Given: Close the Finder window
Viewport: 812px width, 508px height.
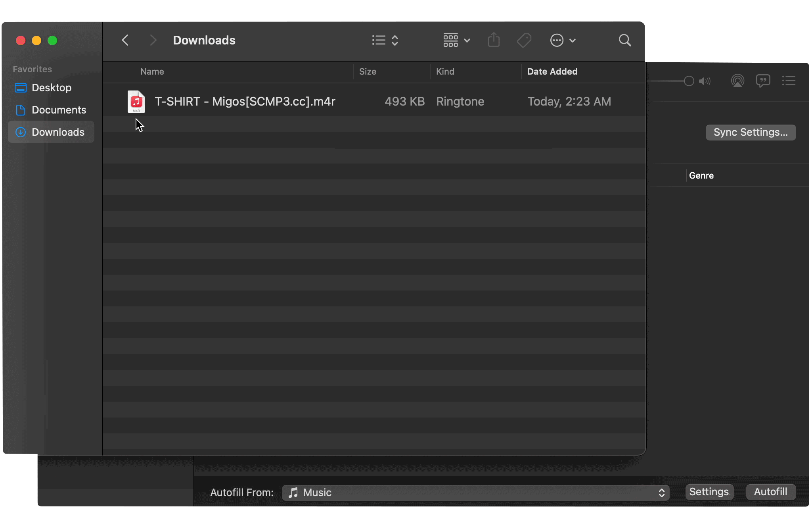Looking at the screenshot, I should click(x=21, y=40).
